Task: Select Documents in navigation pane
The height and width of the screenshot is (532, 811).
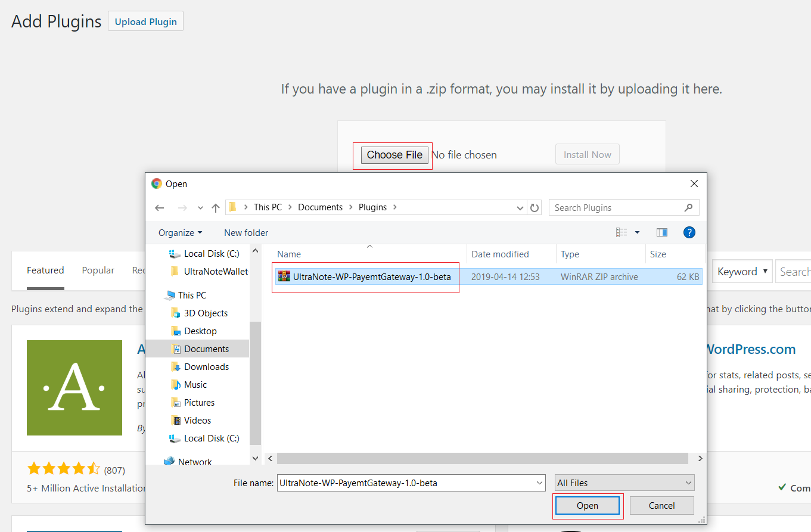Action: 200,349
